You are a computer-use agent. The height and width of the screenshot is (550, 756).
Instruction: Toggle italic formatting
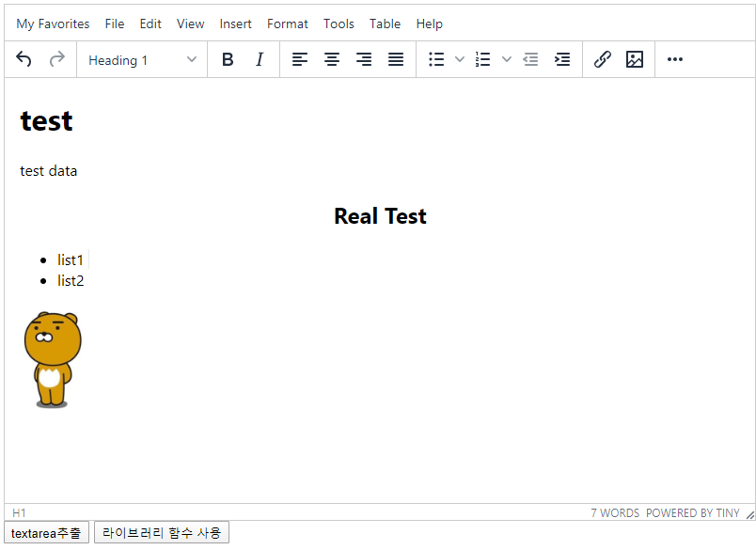point(260,59)
